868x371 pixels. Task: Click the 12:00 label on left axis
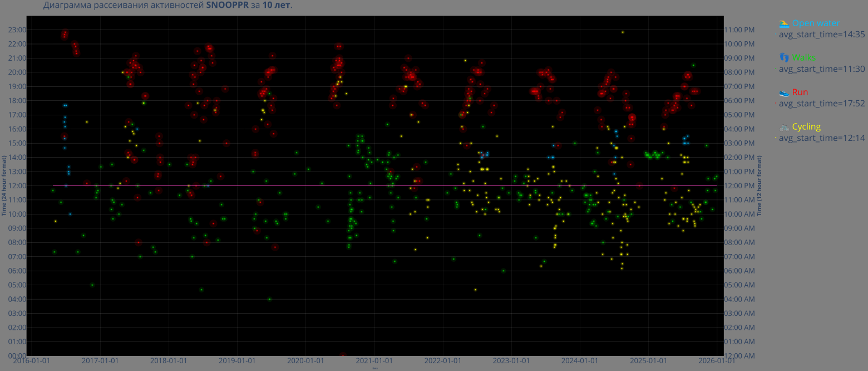click(x=16, y=186)
